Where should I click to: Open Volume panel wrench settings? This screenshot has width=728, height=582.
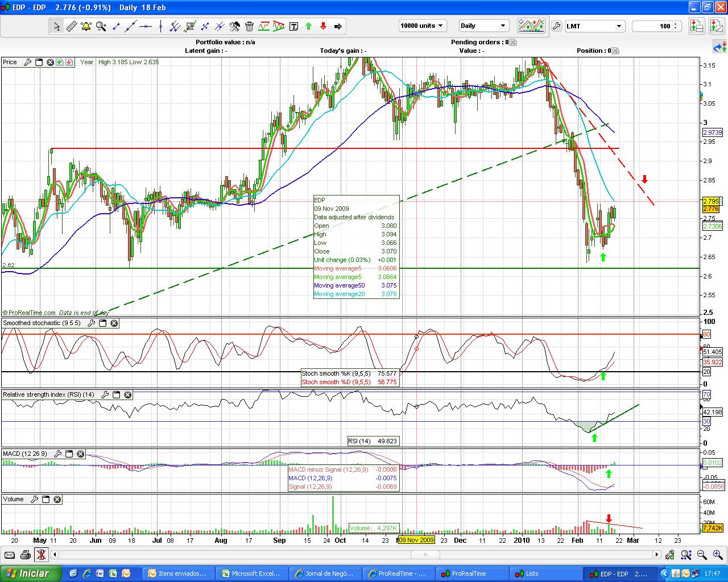click(35, 500)
